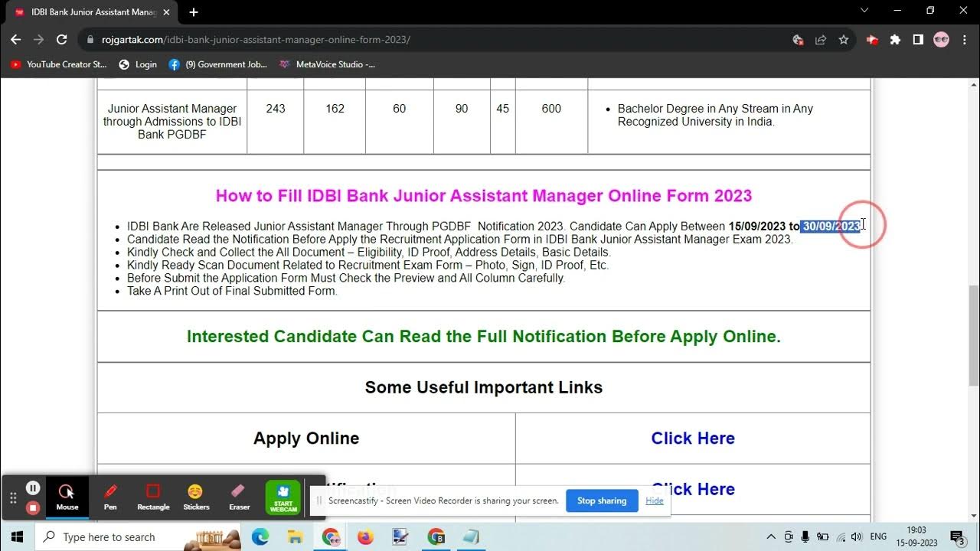The image size is (980, 551).
Task: Open the Government Job Facebook bookmark
Action: tap(218, 64)
